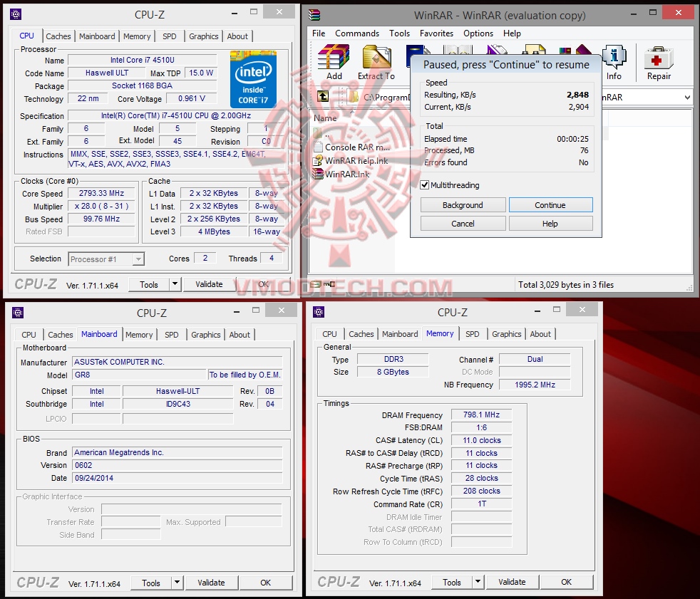Click OK in the Mainboard window

(x=265, y=583)
